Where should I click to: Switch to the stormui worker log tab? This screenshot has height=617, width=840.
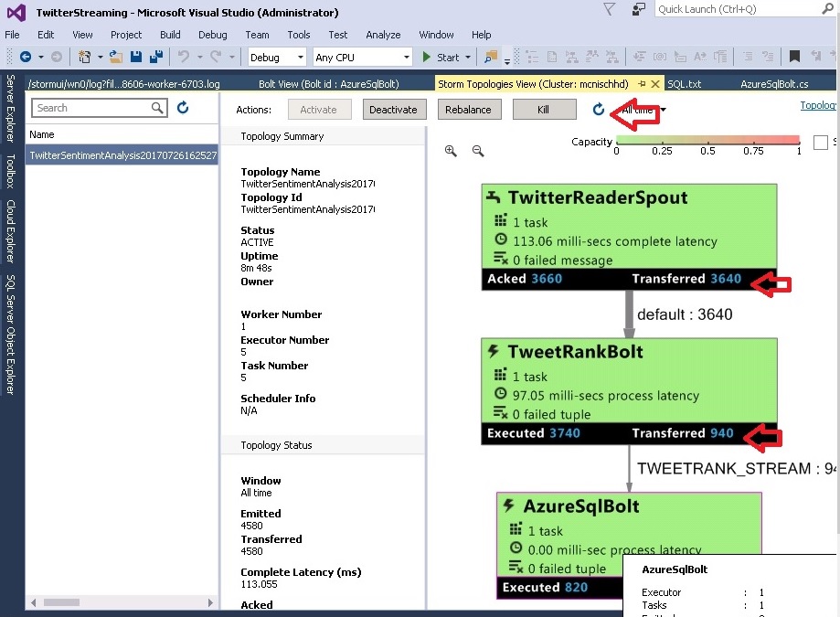pos(123,83)
